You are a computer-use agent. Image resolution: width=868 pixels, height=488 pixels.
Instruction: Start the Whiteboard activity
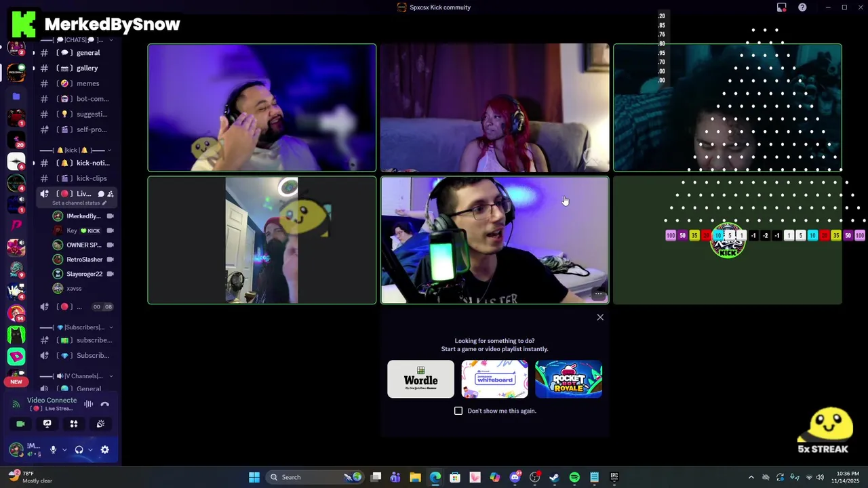(494, 379)
